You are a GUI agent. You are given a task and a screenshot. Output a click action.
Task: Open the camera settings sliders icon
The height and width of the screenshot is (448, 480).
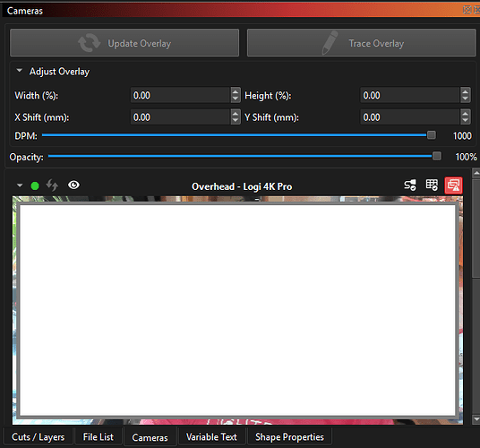pos(410,185)
